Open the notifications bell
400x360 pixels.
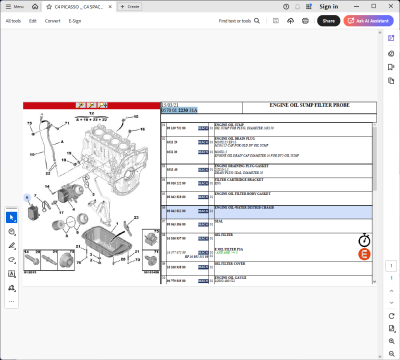click(x=297, y=7)
